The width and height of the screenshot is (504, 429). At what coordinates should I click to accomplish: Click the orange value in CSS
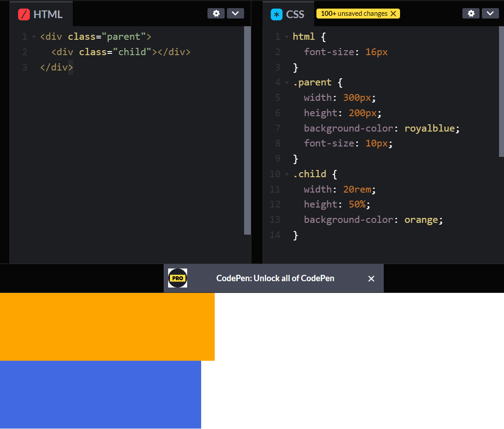(x=421, y=220)
